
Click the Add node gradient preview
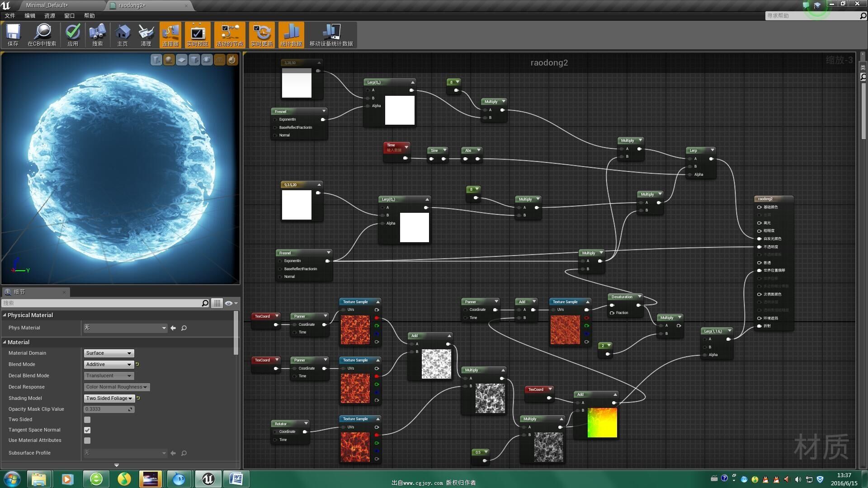(x=602, y=423)
